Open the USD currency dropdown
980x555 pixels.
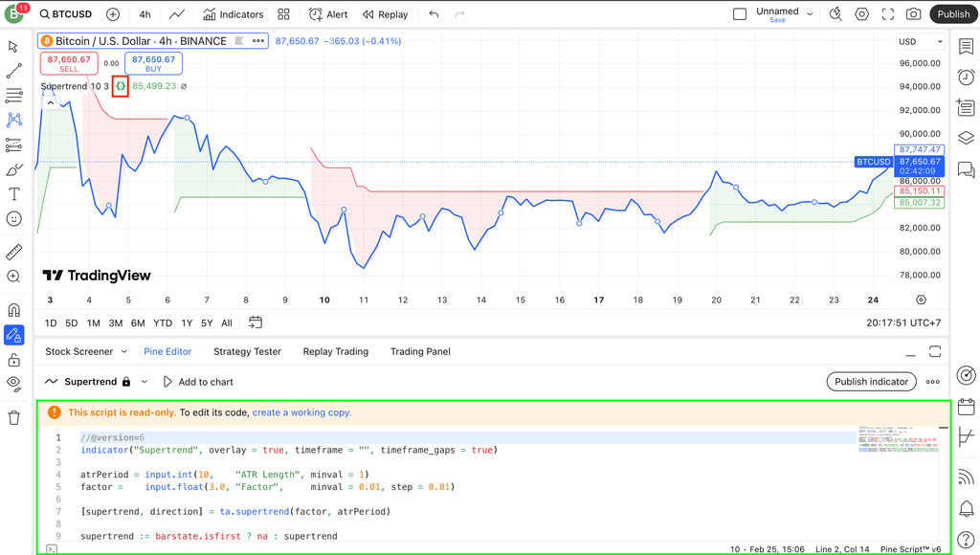(920, 42)
